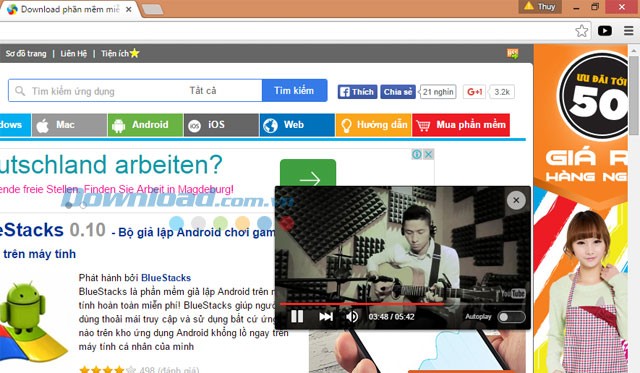Click the lightbulb Hướng dẫn icon
Screen dimensions: 640x373
[x=346, y=126]
